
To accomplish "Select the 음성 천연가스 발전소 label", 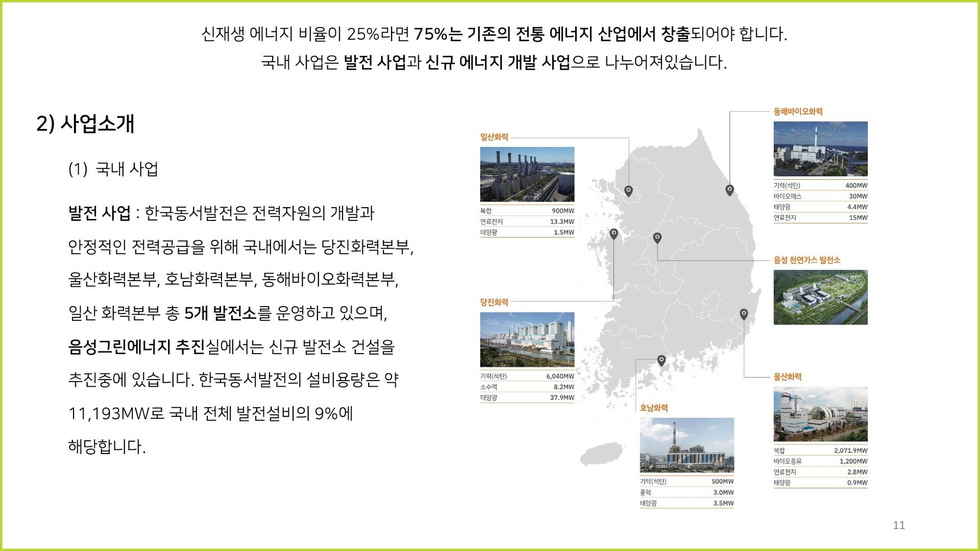I will 807,260.
